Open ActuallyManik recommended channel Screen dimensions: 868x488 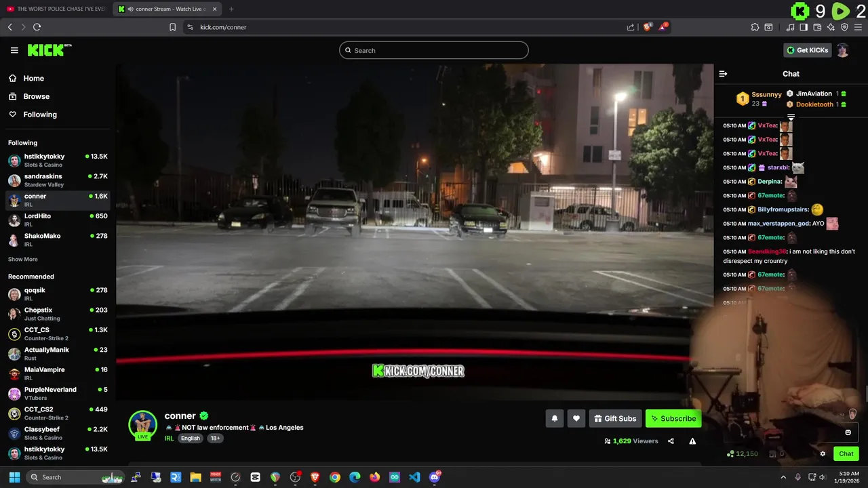[58, 353]
